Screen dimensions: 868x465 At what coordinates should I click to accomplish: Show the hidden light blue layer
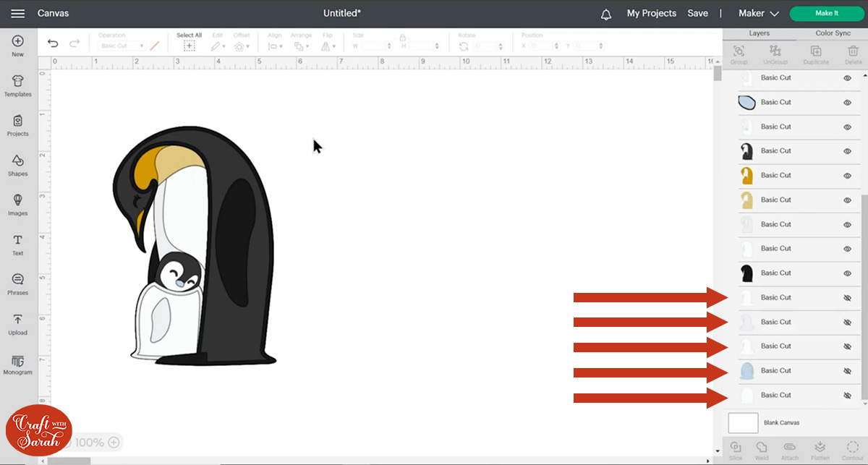[847, 371]
